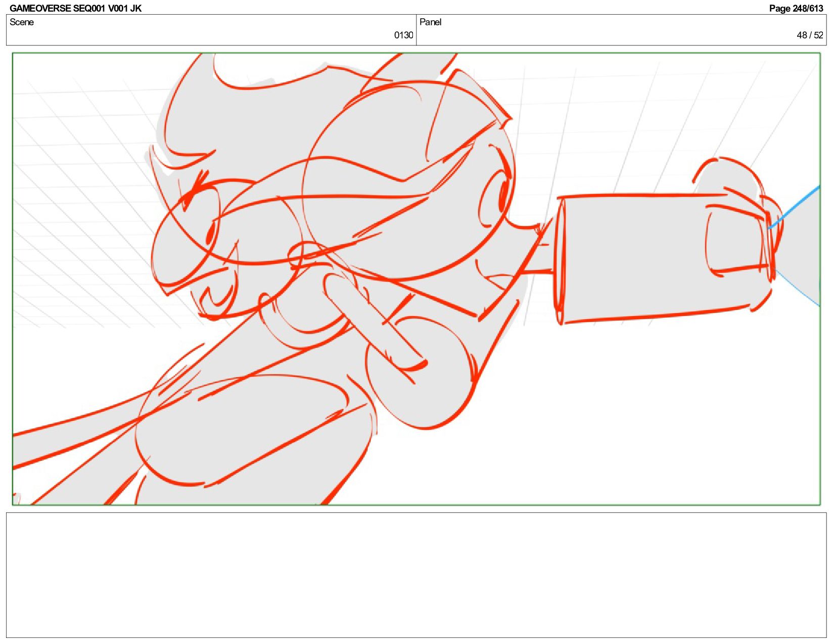Click the scene number '0130'
Screen dimensions: 834x644
click(x=403, y=35)
